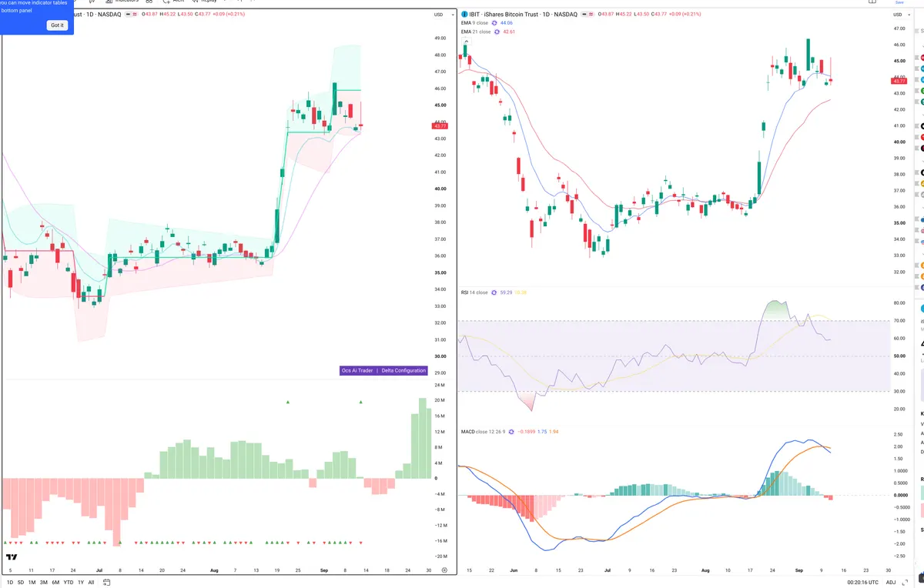Viewport: 924px width, 588px height.
Task: Select the 5D time range
Action: pyautogui.click(x=21, y=583)
